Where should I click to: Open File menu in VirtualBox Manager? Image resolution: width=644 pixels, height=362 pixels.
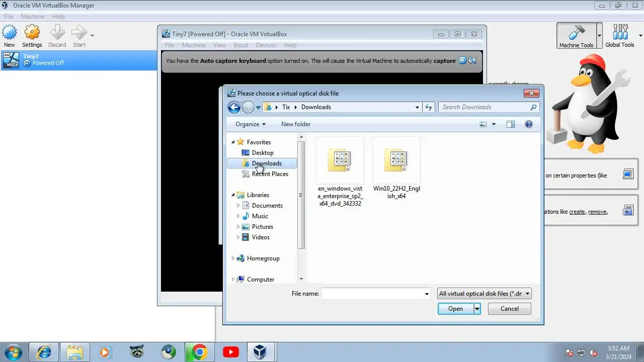9,17
